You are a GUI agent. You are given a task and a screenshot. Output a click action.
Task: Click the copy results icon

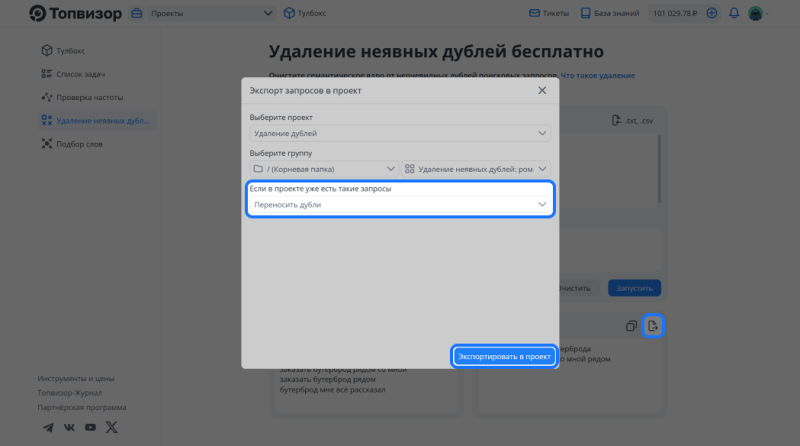(631, 326)
